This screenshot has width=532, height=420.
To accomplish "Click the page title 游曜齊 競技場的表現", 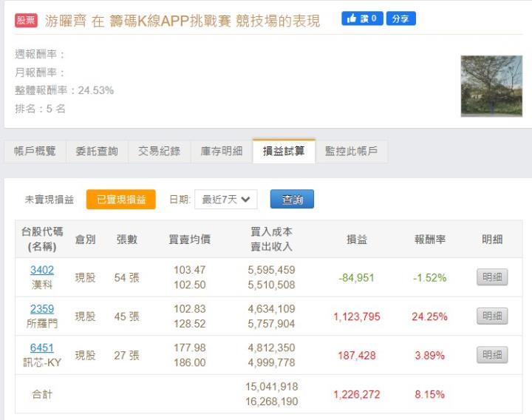I will click(x=183, y=21).
